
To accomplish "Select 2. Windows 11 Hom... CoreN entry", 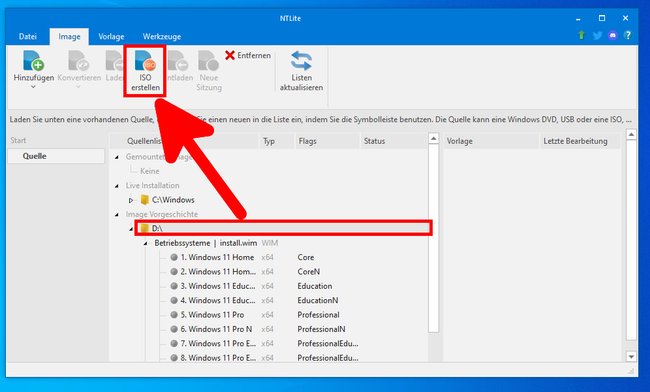I will point(218,272).
